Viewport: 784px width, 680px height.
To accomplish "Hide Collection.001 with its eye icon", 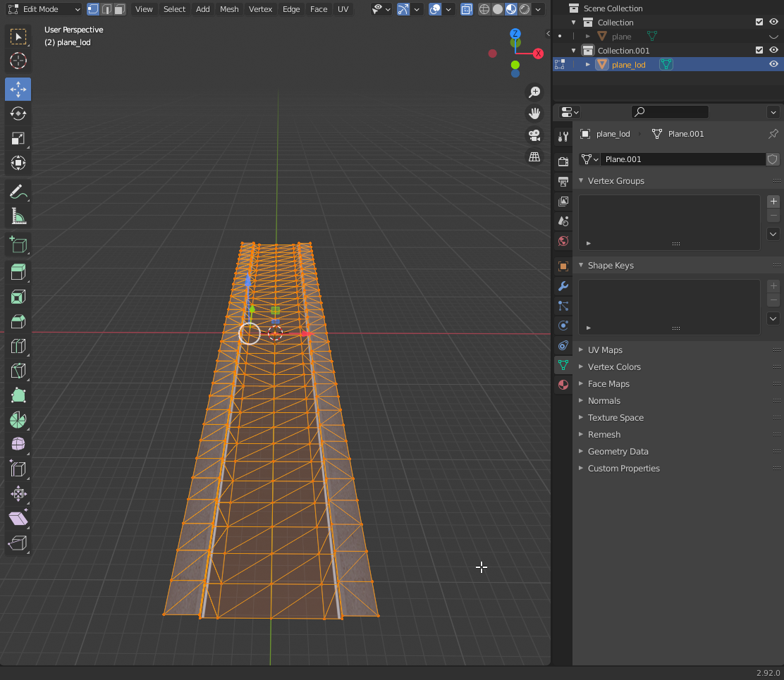I will coord(773,50).
